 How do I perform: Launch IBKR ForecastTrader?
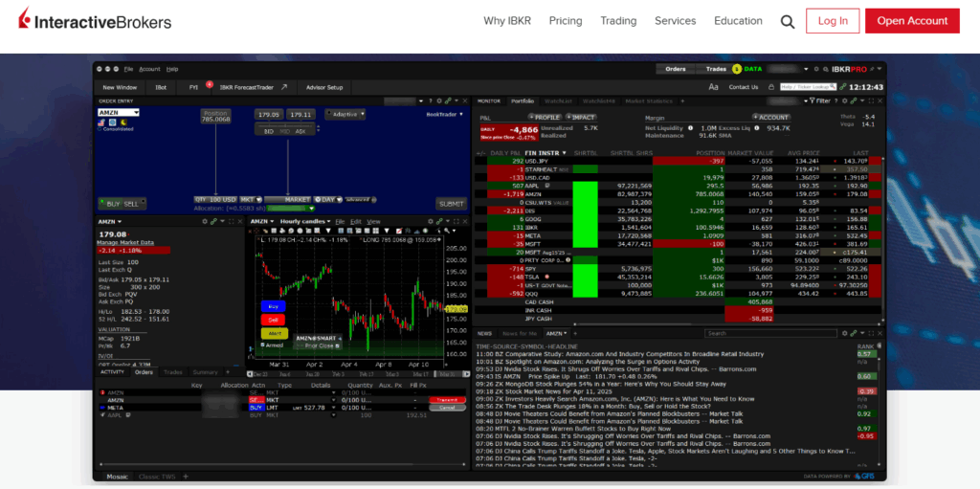[x=253, y=87]
